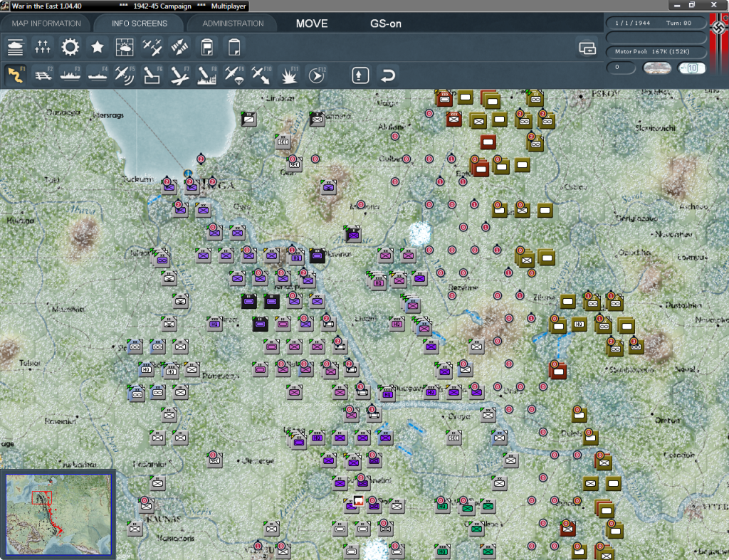Click the terrain preview pill indicator
This screenshot has width=729, height=560.
point(657,68)
